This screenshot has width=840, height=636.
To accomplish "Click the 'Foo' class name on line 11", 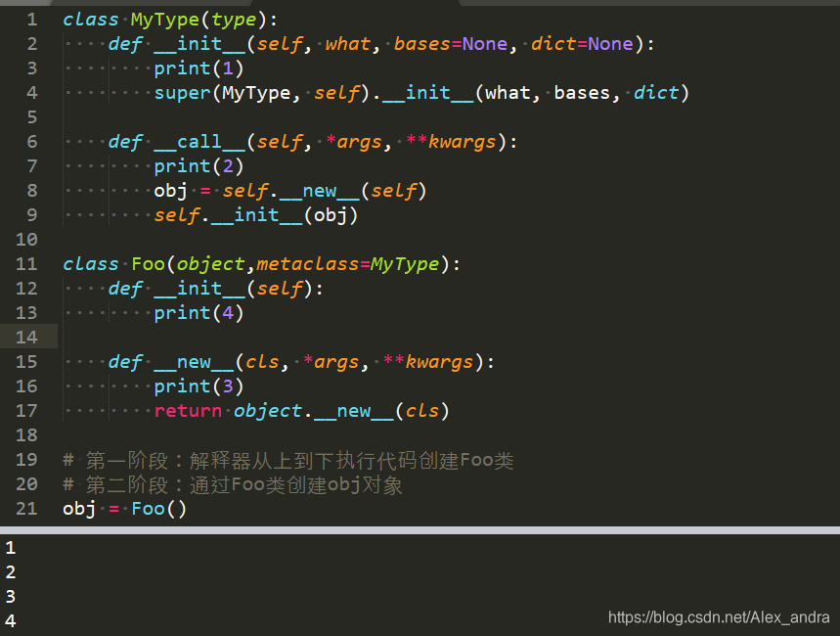I will (x=148, y=264).
